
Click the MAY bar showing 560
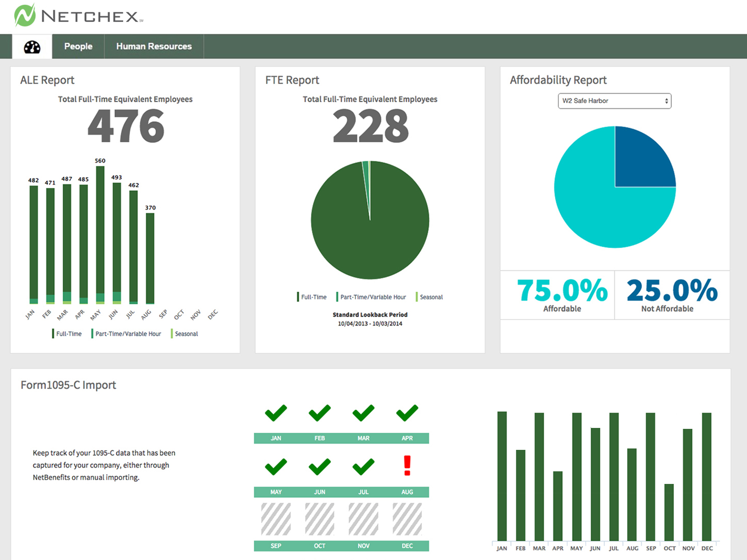coord(100,233)
